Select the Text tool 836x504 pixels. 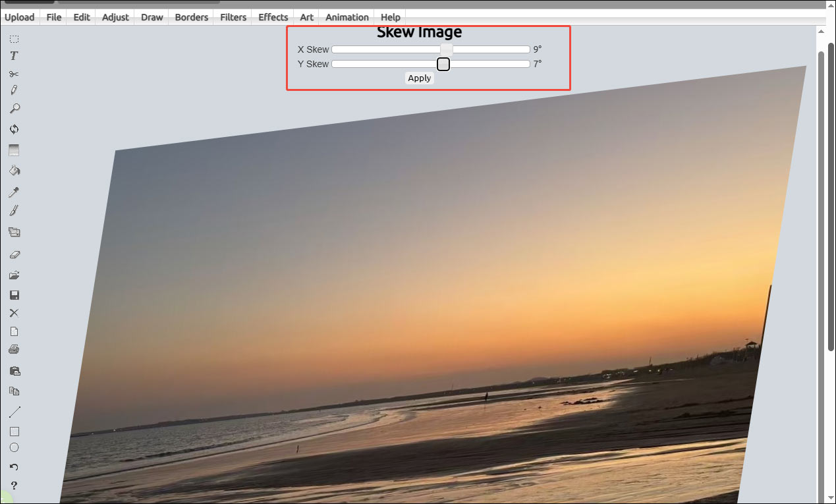(14, 55)
